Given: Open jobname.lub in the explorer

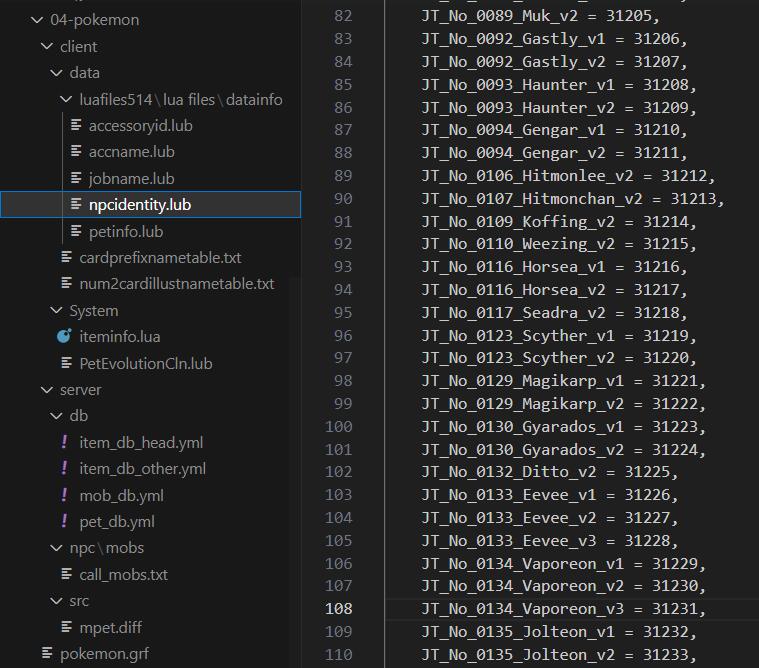Looking at the screenshot, I should 131,178.
